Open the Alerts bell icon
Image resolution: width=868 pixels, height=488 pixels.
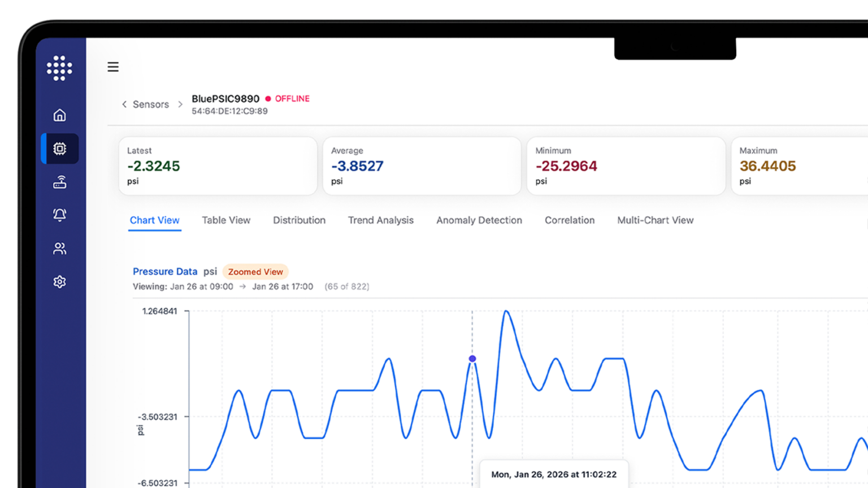tap(59, 215)
